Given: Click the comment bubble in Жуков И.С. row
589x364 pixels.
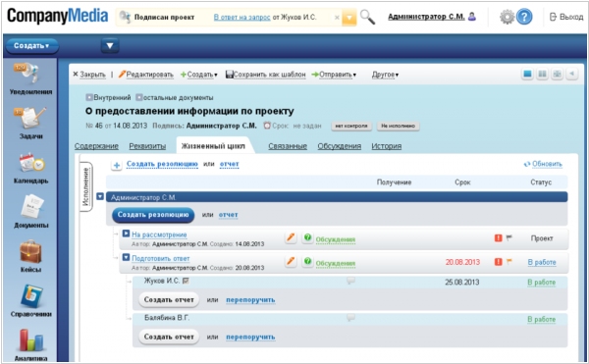Looking at the screenshot, I should click(350, 281).
